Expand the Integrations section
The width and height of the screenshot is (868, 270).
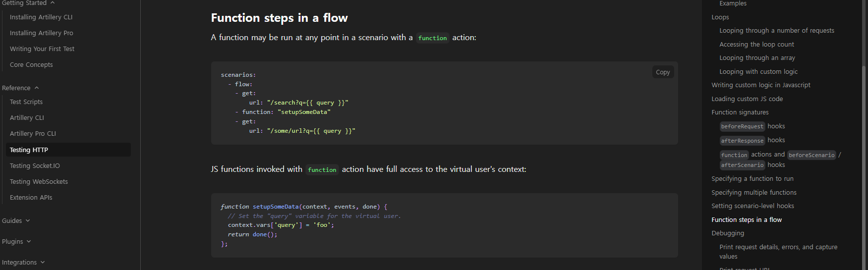pyautogui.click(x=23, y=262)
